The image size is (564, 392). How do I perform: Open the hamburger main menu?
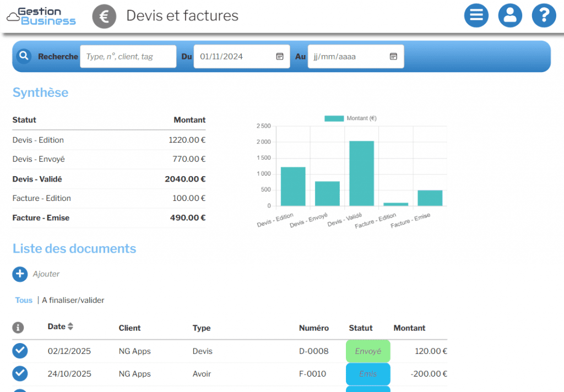pos(476,15)
